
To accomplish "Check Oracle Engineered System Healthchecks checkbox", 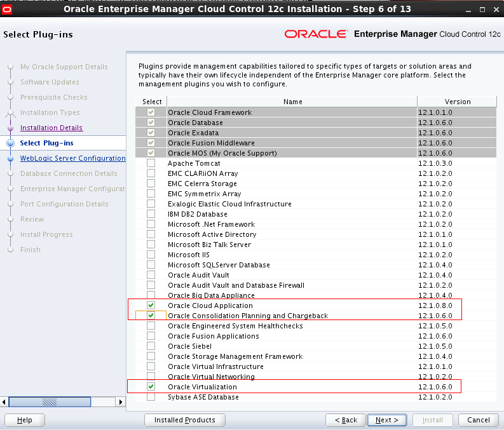I will 151,326.
